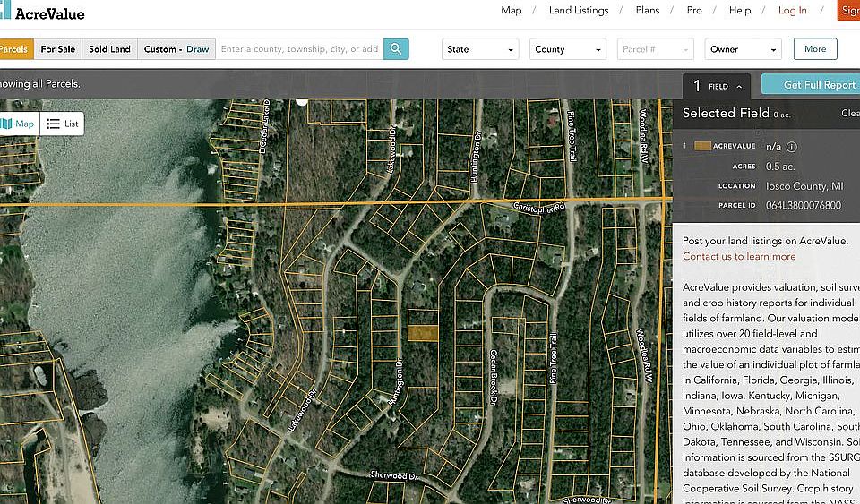
Task: Click Cedar Brook Dr label on map
Action: [493, 378]
